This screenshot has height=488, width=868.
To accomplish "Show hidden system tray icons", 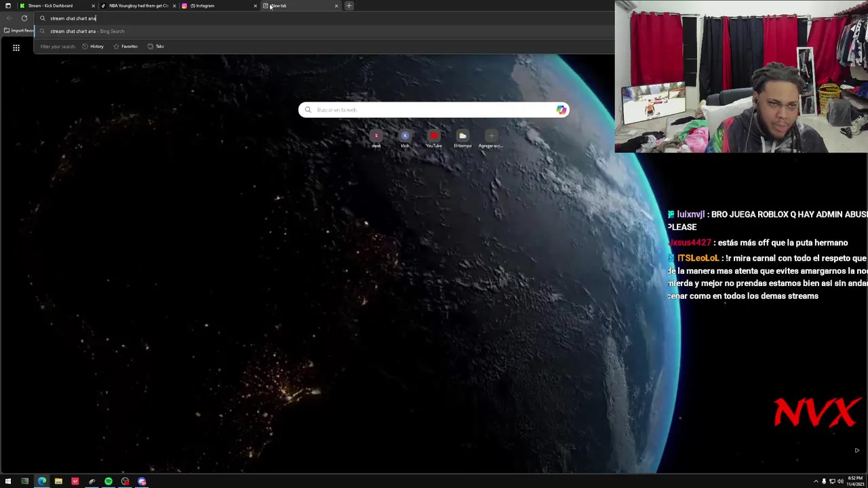I will pyautogui.click(x=816, y=481).
